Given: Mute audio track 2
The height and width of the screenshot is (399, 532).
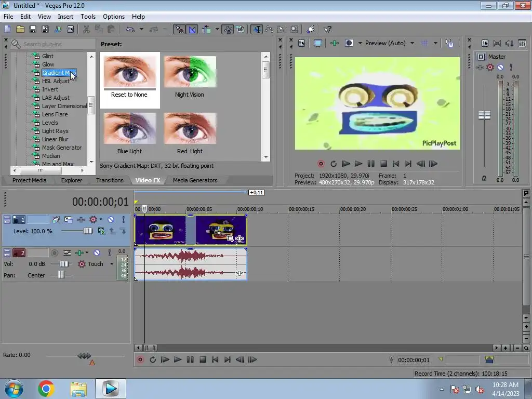Looking at the screenshot, I should pyautogui.click(x=97, y=253).
